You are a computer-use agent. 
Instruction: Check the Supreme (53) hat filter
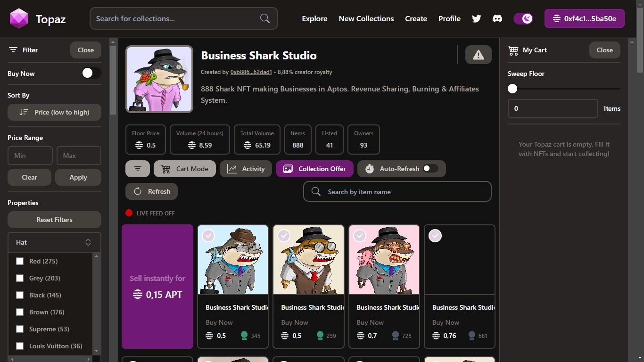click(20, 329)
